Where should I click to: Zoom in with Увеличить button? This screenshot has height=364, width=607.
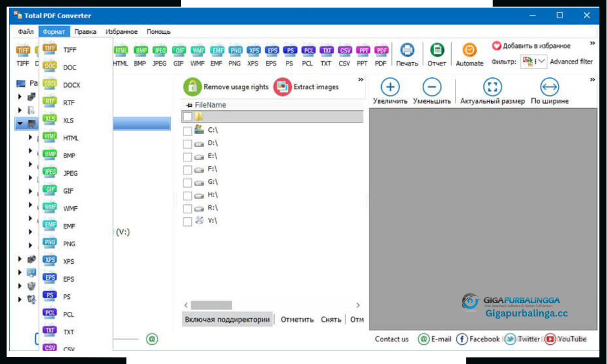pyautogui.click(x=390, y=92)
